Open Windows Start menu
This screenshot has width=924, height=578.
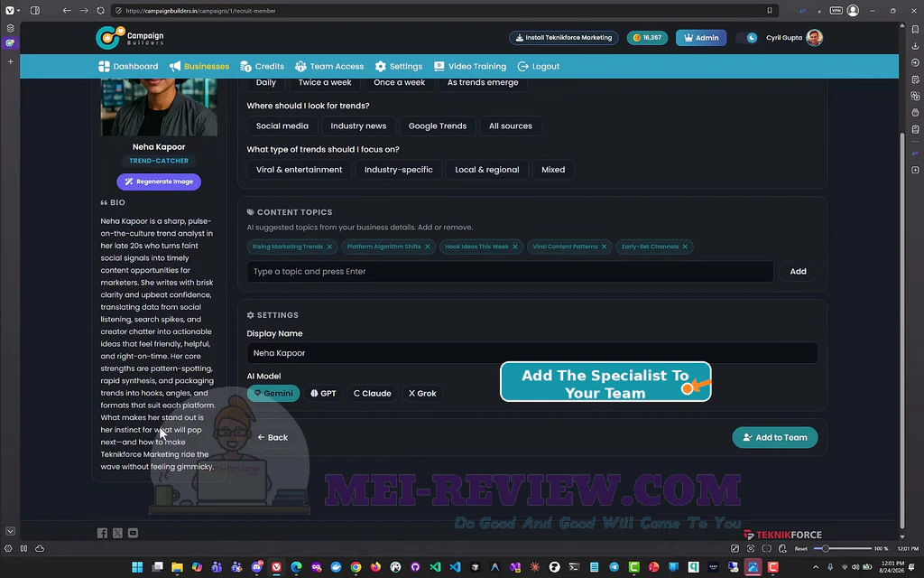(x=137, y=567)
